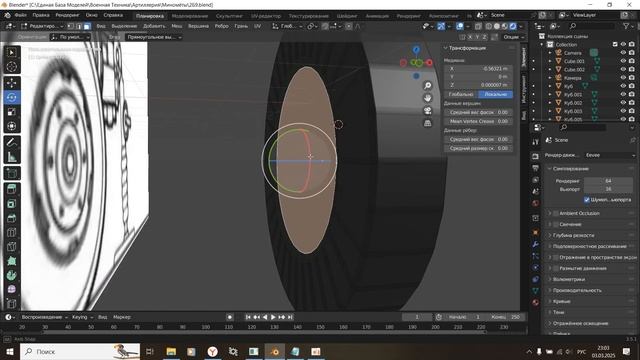
Task: Open the Vertex menu
Action: point(198,26)
